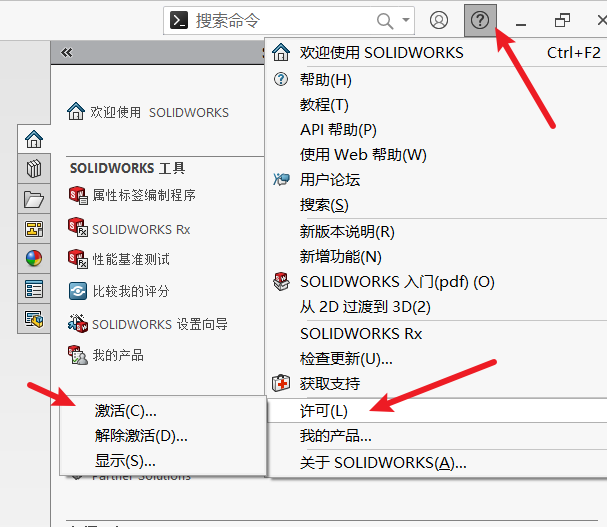The image size is (607, 527).
Task: Open 我的产品 link in task pane
Action: [118, 355]
